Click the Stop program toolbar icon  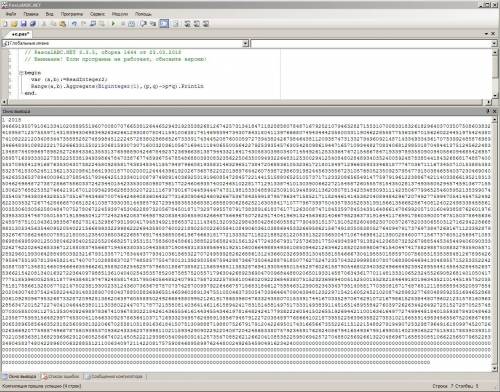123,24
